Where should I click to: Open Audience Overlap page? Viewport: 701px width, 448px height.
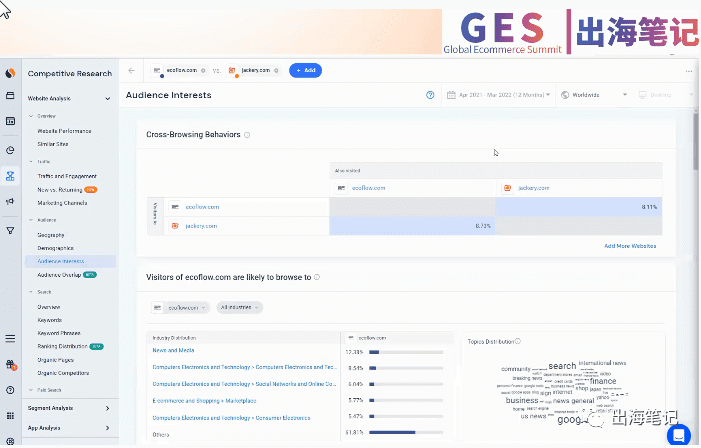(59, 275)
